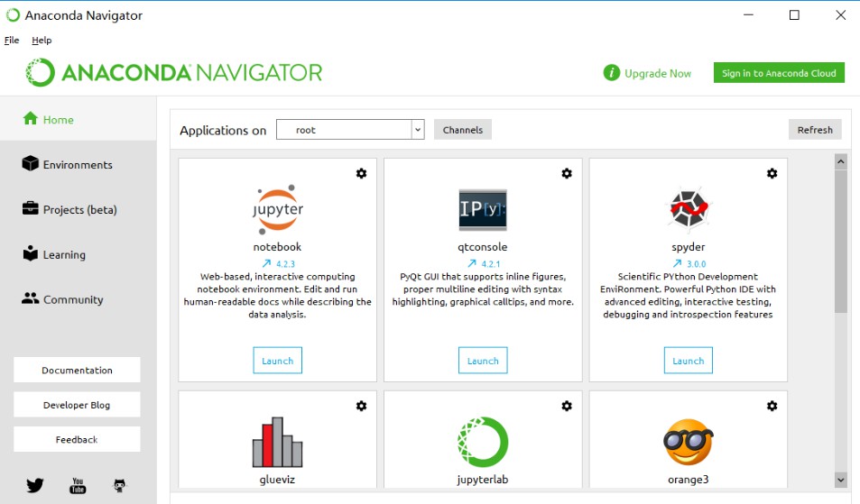Image resolution: width=860 pixels, height=504 pixels.
Task: Click the Community people icon
Action: [31, 298]
